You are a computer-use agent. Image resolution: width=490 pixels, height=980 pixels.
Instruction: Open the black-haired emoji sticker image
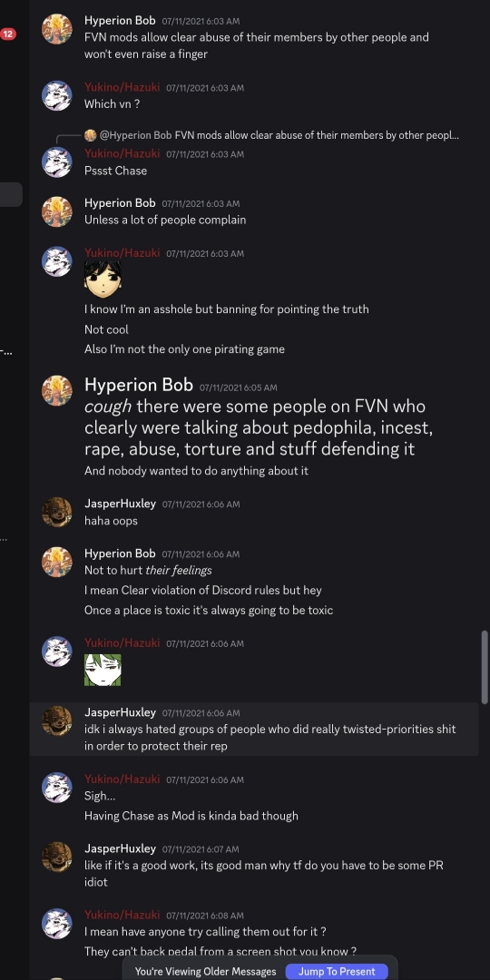[x=103, y=279]
